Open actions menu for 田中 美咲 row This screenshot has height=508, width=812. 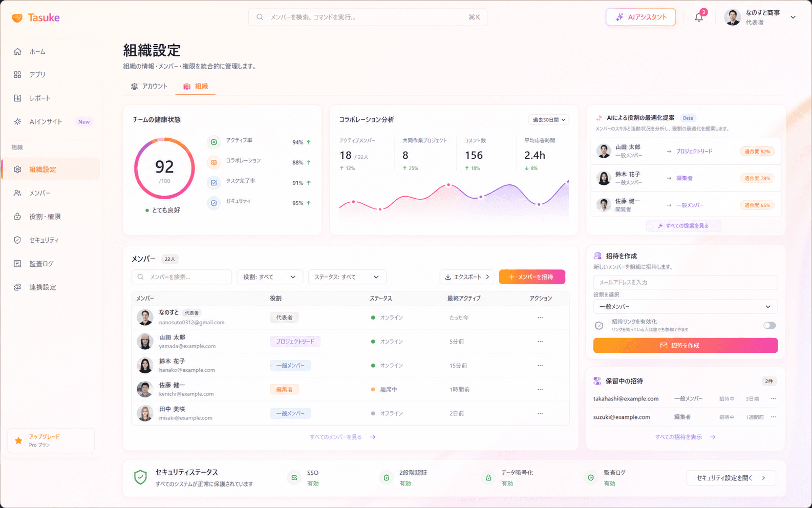tap(540, 413)
